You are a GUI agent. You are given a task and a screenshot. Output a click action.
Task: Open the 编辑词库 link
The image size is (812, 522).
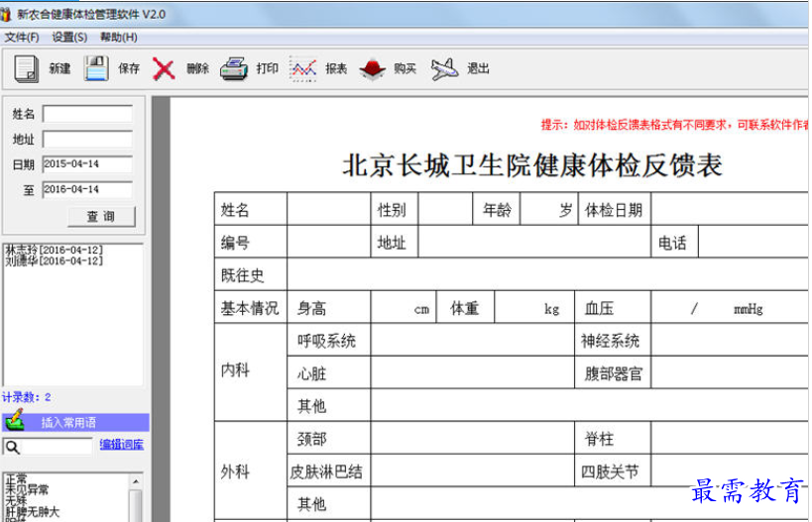121,446
